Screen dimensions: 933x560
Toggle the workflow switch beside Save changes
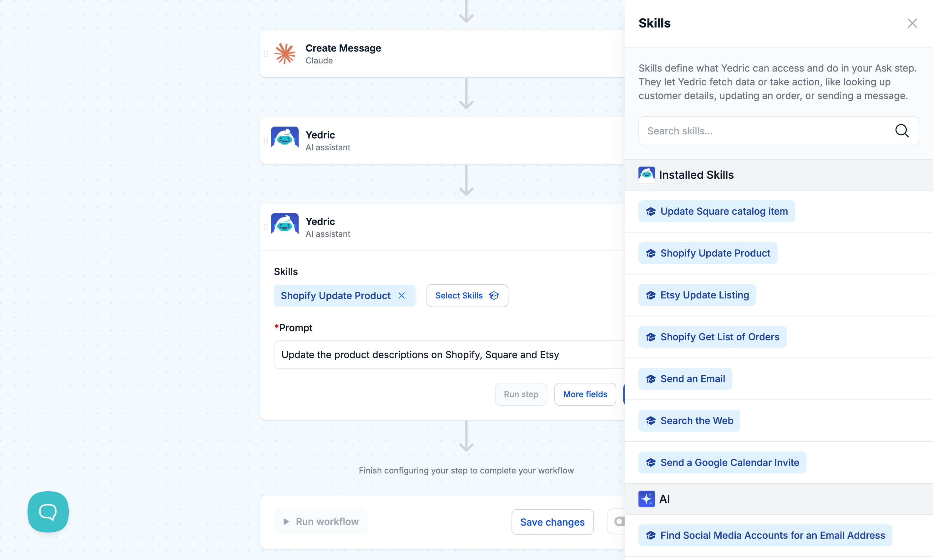(618, 522)
